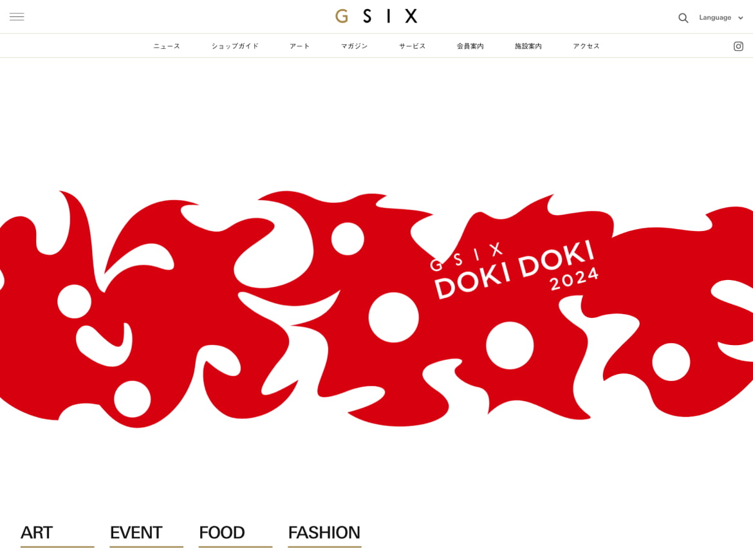Open the ショップガイド menu item

coord(235,46)
